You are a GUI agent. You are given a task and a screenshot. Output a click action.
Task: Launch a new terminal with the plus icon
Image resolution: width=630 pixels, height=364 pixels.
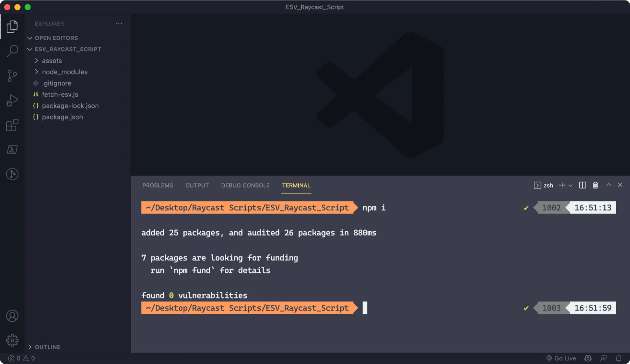click(561, 185)
